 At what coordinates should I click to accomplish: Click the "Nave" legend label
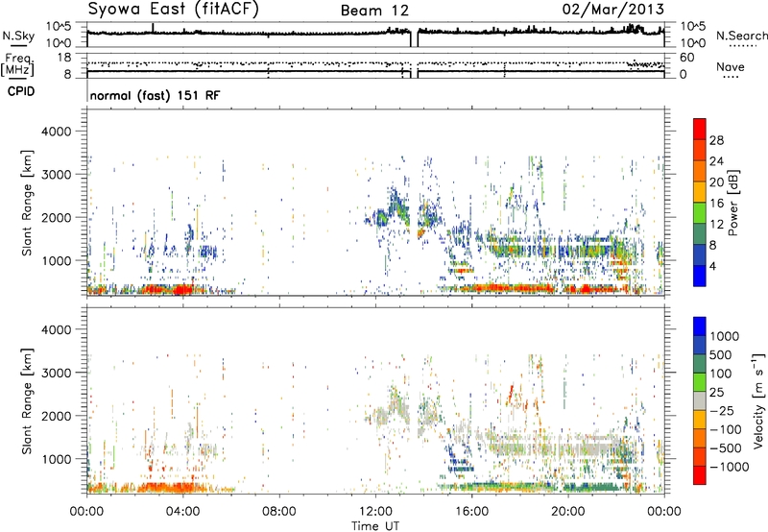tap(731, 66)
